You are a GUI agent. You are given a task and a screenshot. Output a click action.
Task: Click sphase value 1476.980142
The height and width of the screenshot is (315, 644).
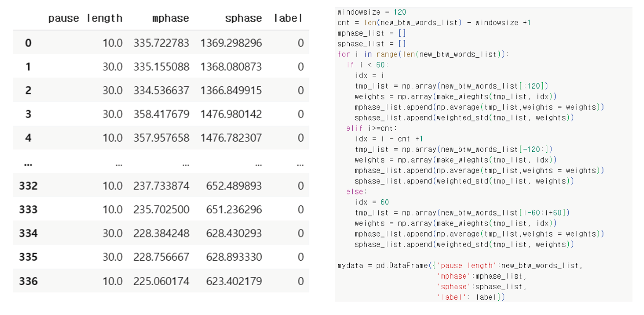[231, 114]
